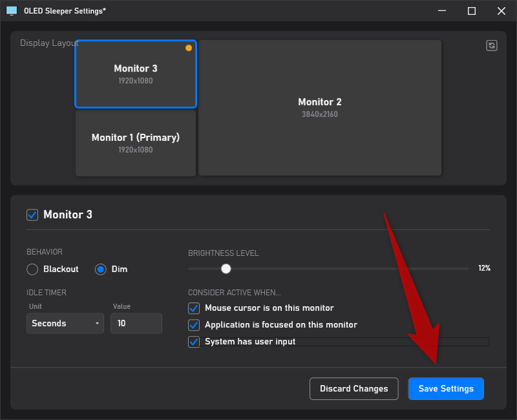Screen dimensions: 517x420
Task: Click the brightness level slider handle
Action: pos(226,268)
